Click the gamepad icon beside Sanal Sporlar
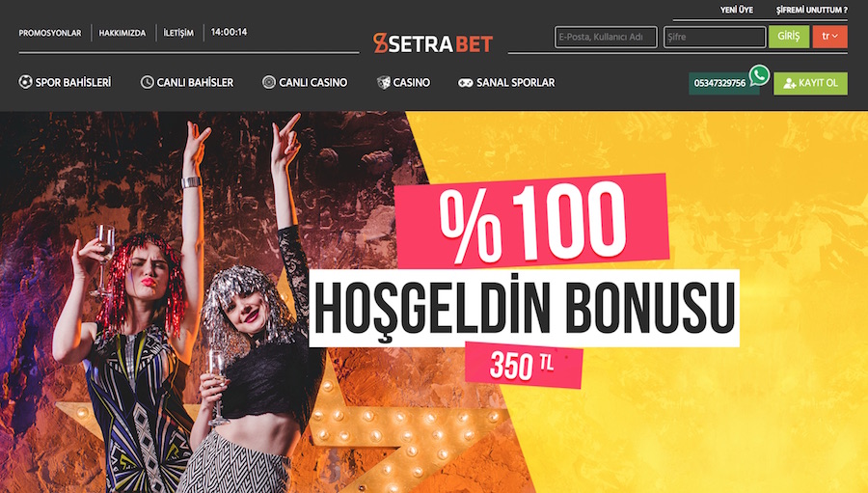Screen dimensions: 868x493 click(x=466, y=83)
